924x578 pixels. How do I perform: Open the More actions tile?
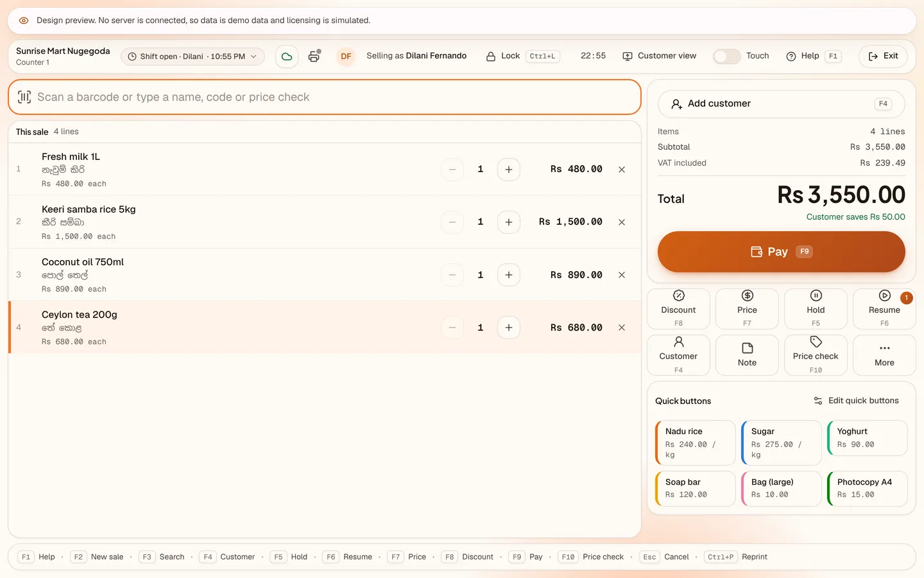[x=885, y=355]
